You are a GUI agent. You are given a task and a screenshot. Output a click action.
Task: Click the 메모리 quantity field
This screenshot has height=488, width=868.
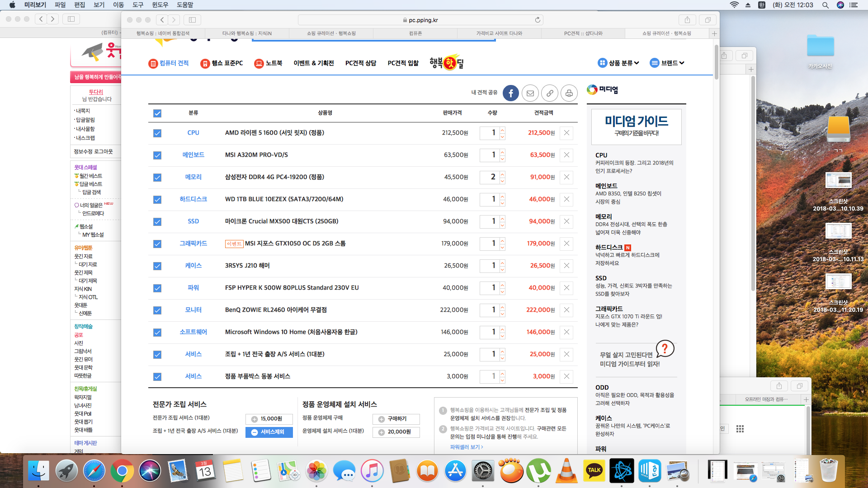[490, 177]
